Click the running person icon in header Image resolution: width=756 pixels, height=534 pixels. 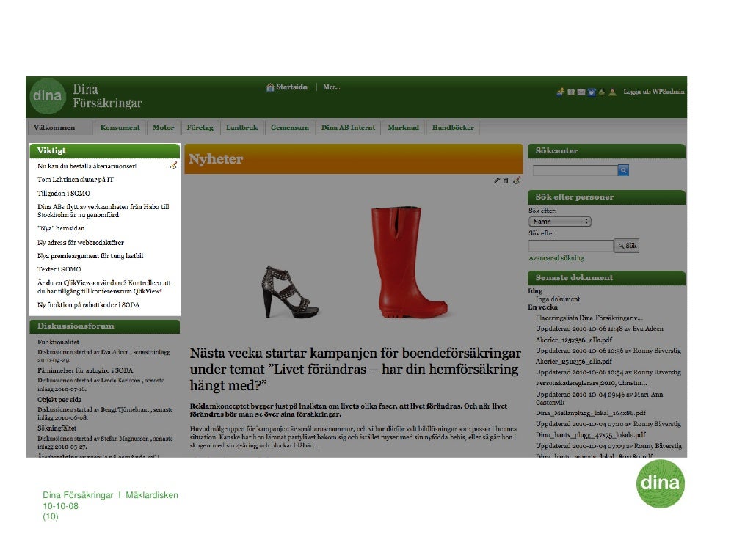[560, 92]
